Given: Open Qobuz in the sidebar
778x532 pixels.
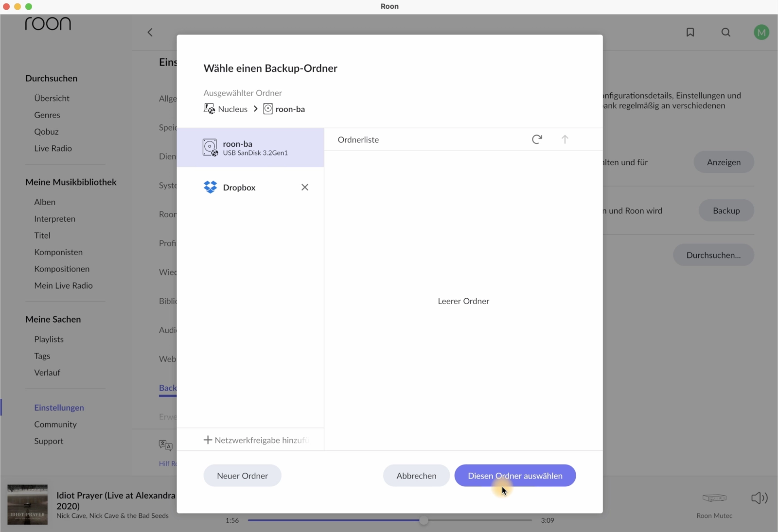Looking at the screenshot, I should coord(46,132).
